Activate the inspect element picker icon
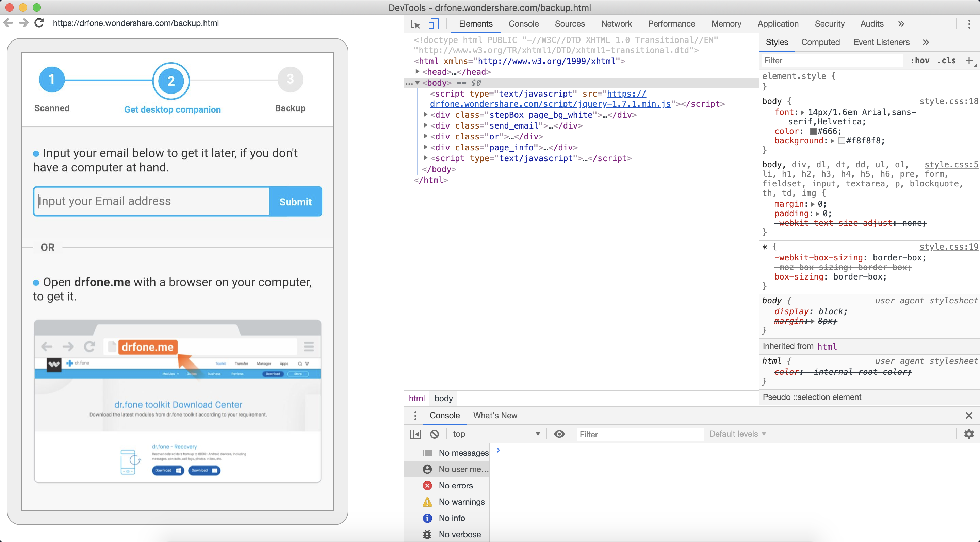This screenshot has width=980, height=542. point(415,24)
